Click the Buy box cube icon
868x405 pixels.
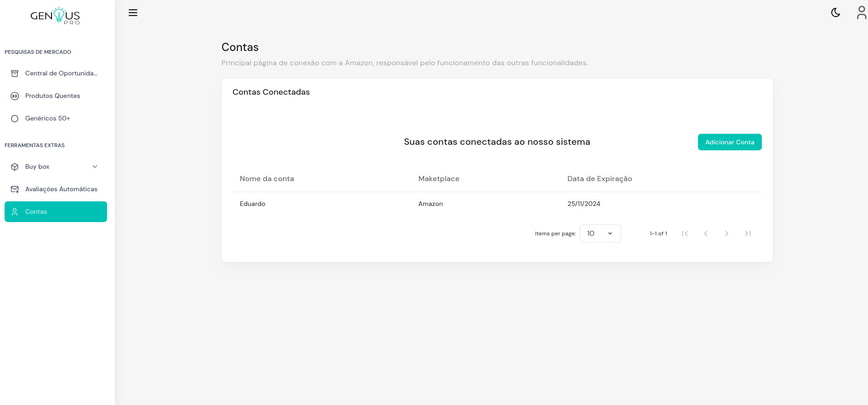click(15, 167)
